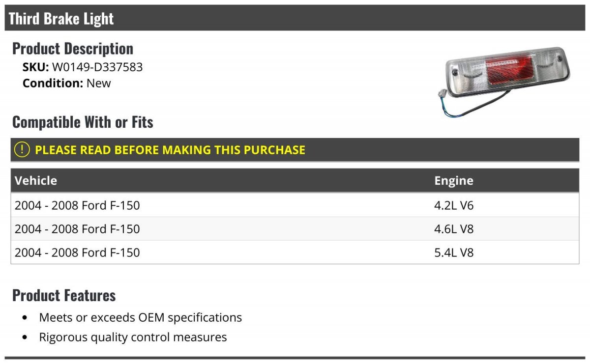Click the Condition: New text
The width and height of the screenshot is (590, 364).
tap(67, 83)
